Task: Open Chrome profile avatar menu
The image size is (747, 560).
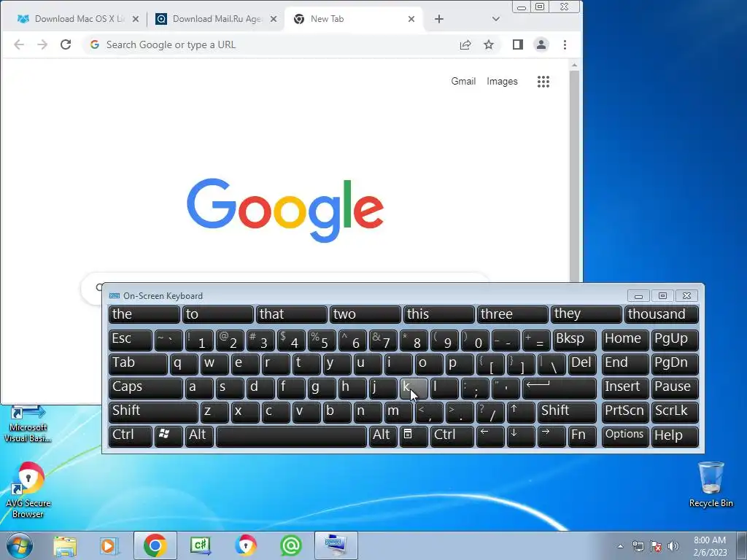Action: [541, 44]
